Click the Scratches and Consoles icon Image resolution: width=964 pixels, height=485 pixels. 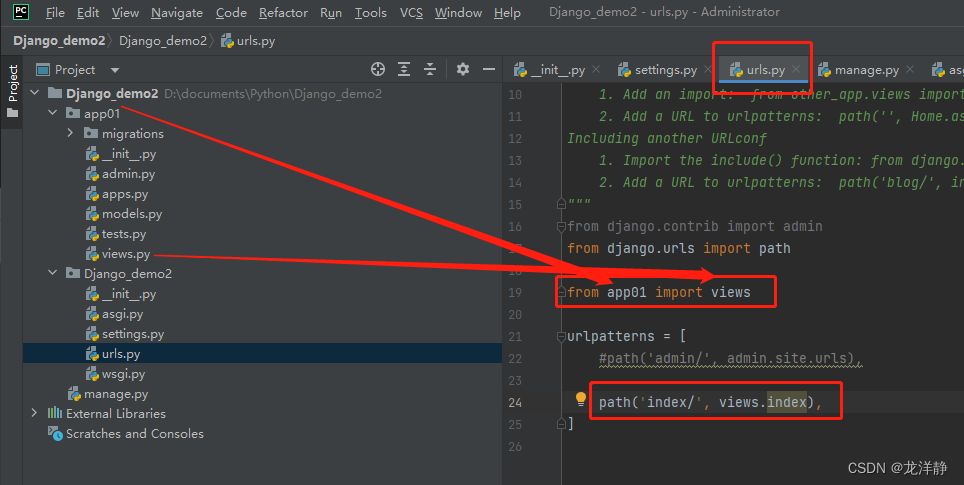click(x=55, y=433)
